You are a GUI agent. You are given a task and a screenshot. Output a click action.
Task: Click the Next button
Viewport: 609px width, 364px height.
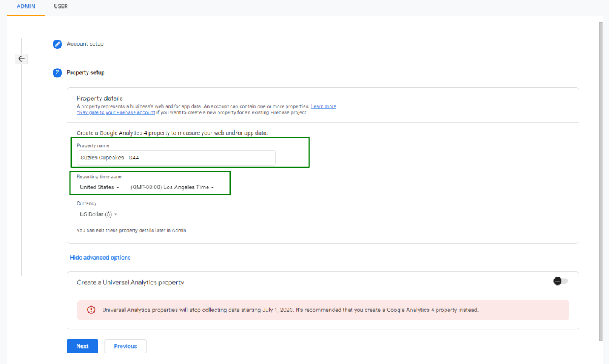pos(82,346)
